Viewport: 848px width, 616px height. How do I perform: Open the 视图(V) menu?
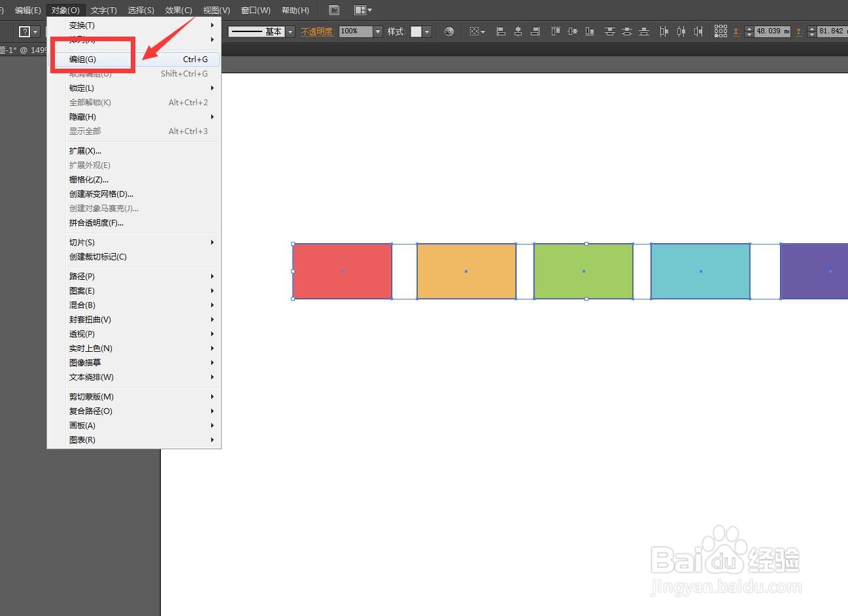pos(216,10)
